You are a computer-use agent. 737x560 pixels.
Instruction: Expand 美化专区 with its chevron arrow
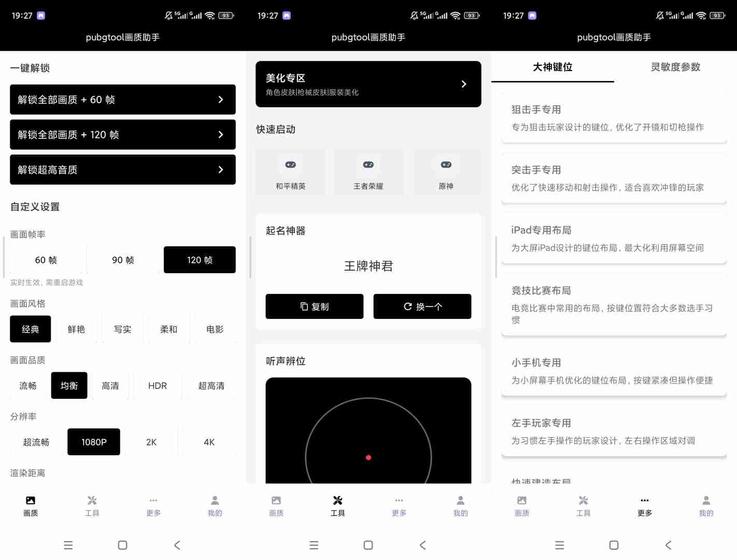click(464, 84)
